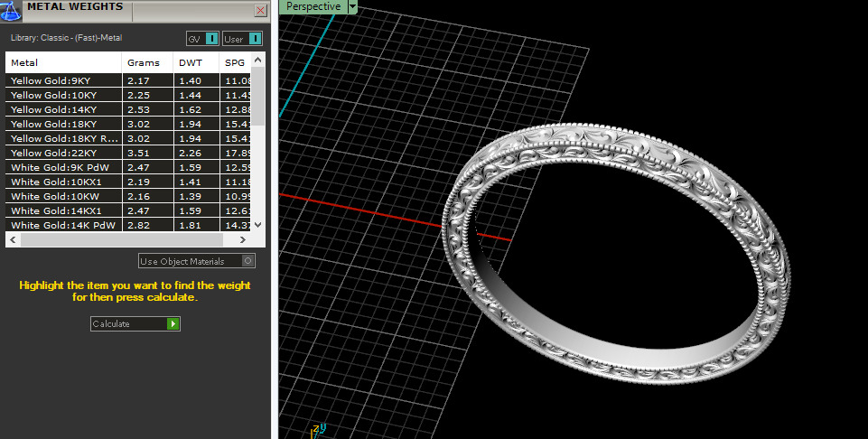Click the 1.62 DWT value

pyautogui.click(x=190, y=109)
